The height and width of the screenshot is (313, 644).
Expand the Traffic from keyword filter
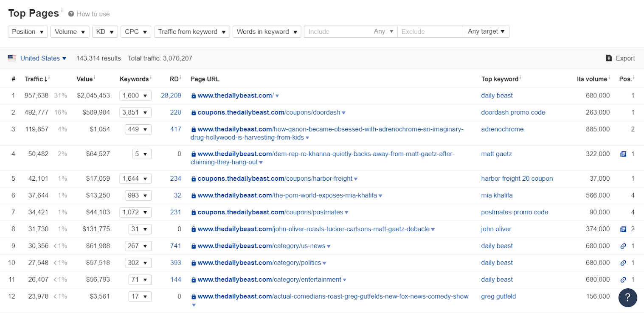click(x=192, y=32)
